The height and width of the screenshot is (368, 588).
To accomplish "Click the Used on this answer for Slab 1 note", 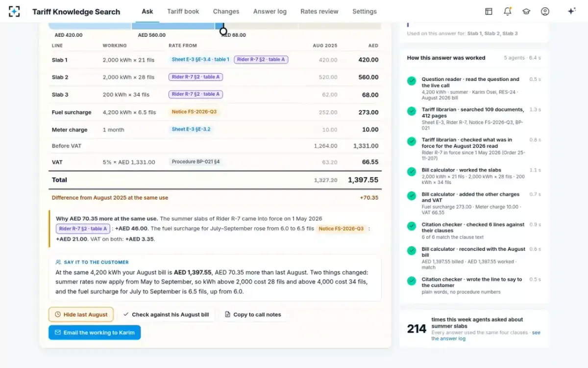I will point(462,33).
